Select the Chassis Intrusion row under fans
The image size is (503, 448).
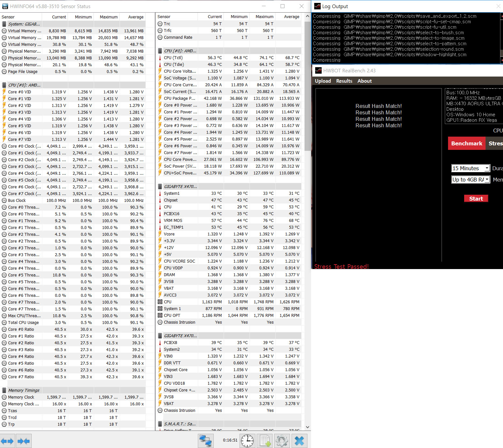tap(229, 322)
